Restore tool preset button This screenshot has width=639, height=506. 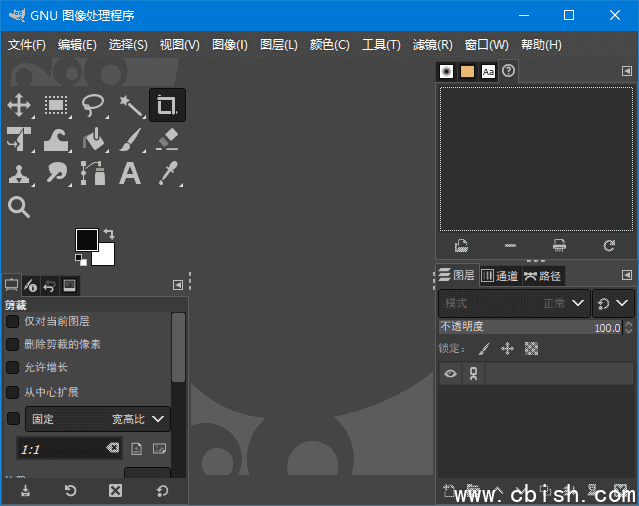71,491
